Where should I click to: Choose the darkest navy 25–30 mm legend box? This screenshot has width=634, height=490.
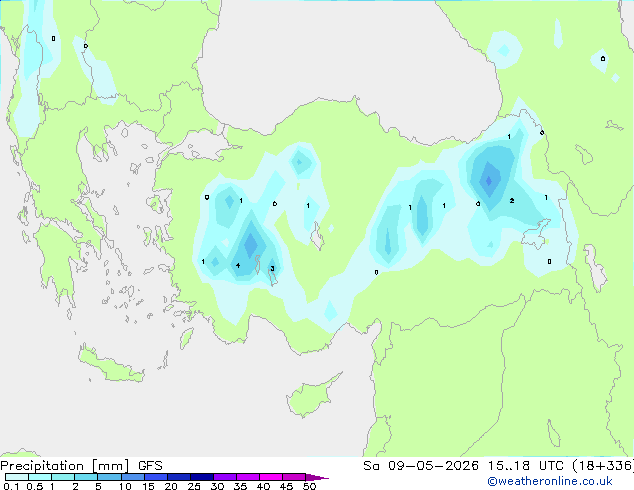(x=202, y=477)
